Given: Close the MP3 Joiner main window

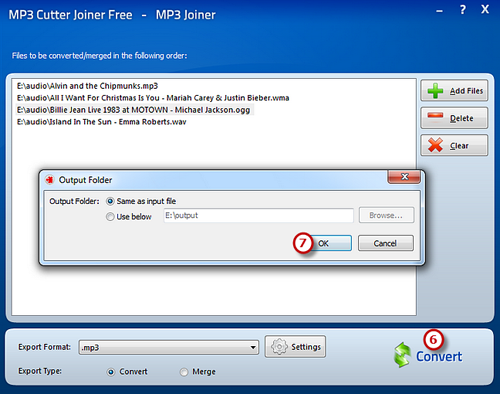Looking at the screenshot, I should tap(485, 9).
